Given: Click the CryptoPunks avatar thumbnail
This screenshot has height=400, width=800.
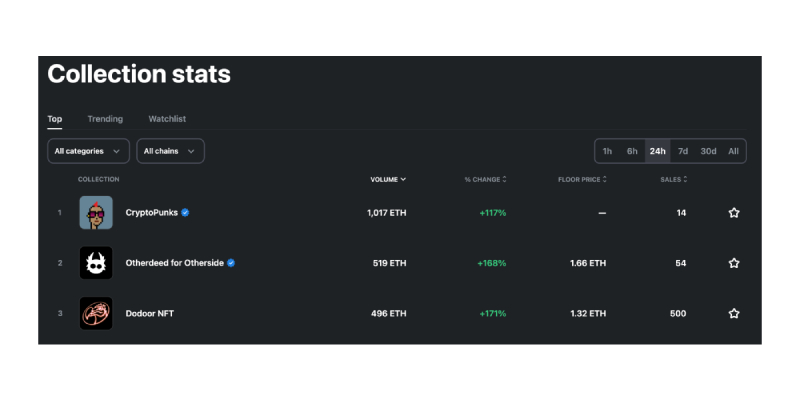Looking at the screenshot, I should click(x=96, y=213).
